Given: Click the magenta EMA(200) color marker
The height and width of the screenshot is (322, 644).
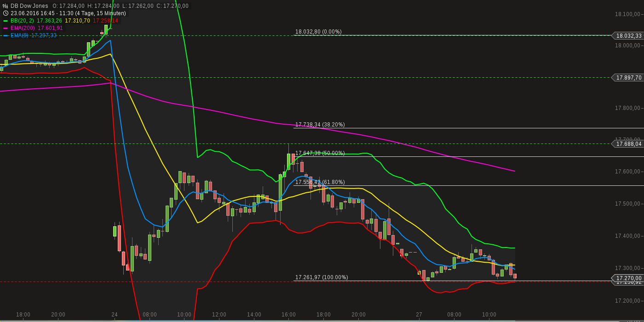Looking at the screenshot, I should click(6, 28).
